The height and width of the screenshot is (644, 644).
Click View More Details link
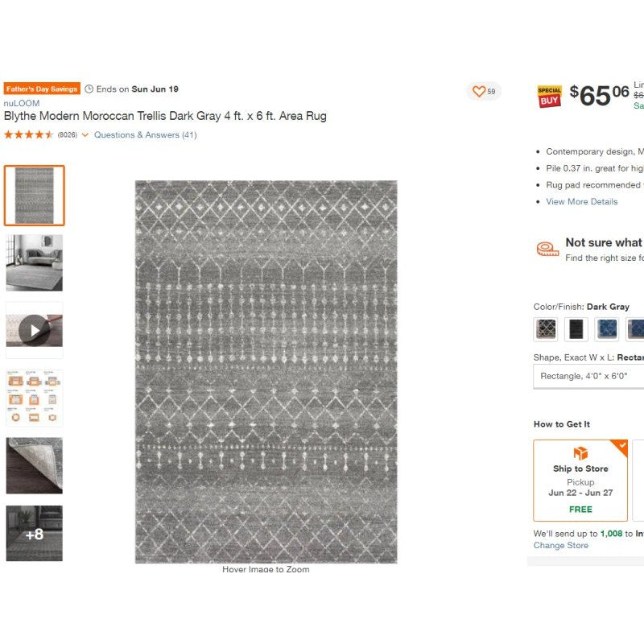(x=581, y=201)
